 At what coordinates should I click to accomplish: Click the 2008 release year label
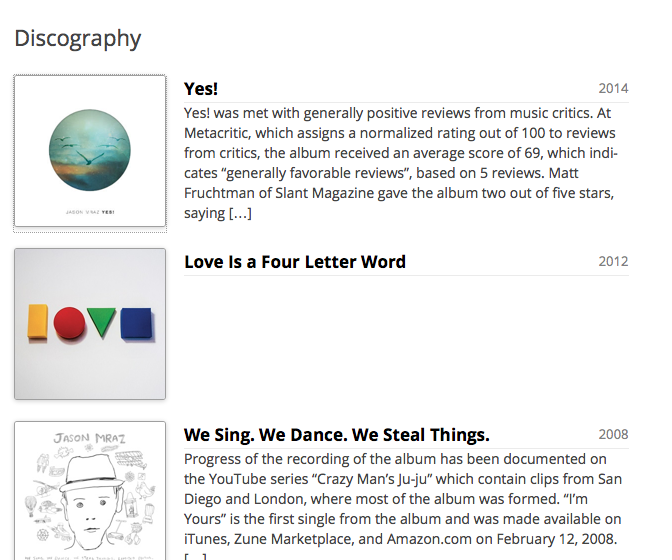(613, 434)
